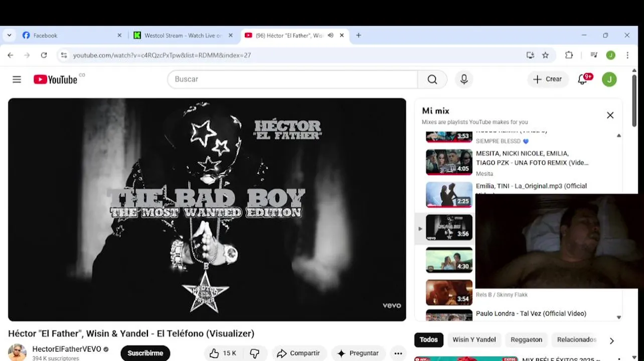The width and height of the screenshot is (644, 361).
Task: Open the HectorElFatherVEVO channel avatar
Action: [17, 352]
